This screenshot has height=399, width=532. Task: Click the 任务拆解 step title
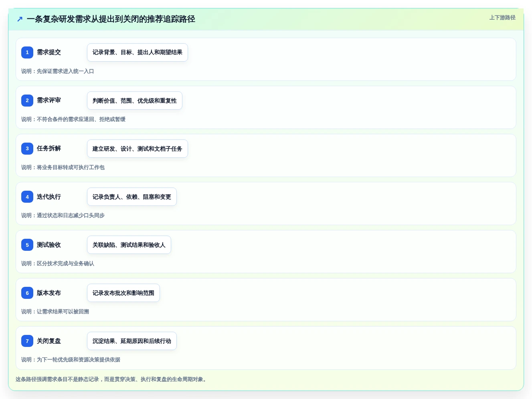click(x=49, y=148)
